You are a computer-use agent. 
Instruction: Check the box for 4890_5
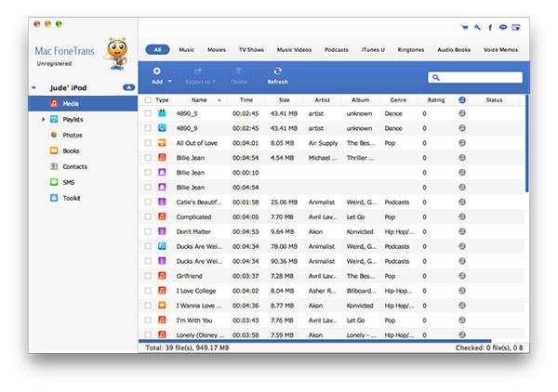click(x=148, y=113)
